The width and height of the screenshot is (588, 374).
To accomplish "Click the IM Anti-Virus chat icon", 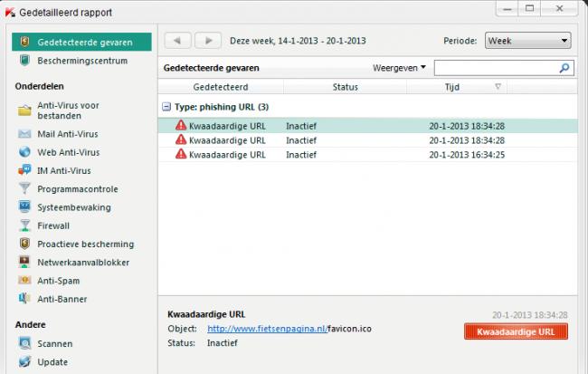I will pyautogui.click(x=24, y=170).
